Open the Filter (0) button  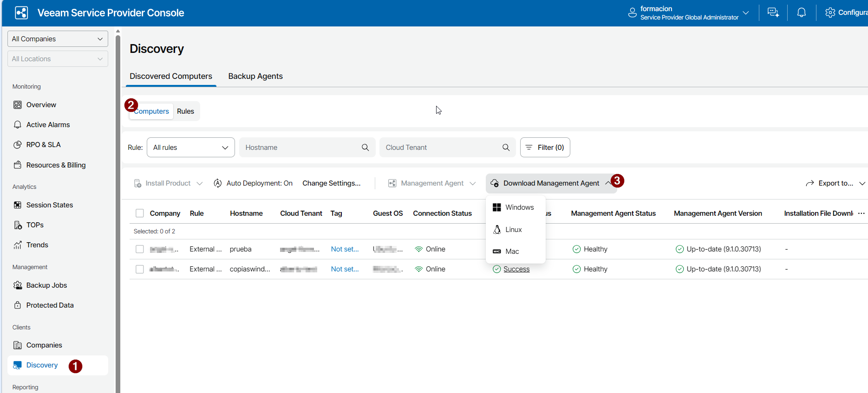[x=545, y=148]
